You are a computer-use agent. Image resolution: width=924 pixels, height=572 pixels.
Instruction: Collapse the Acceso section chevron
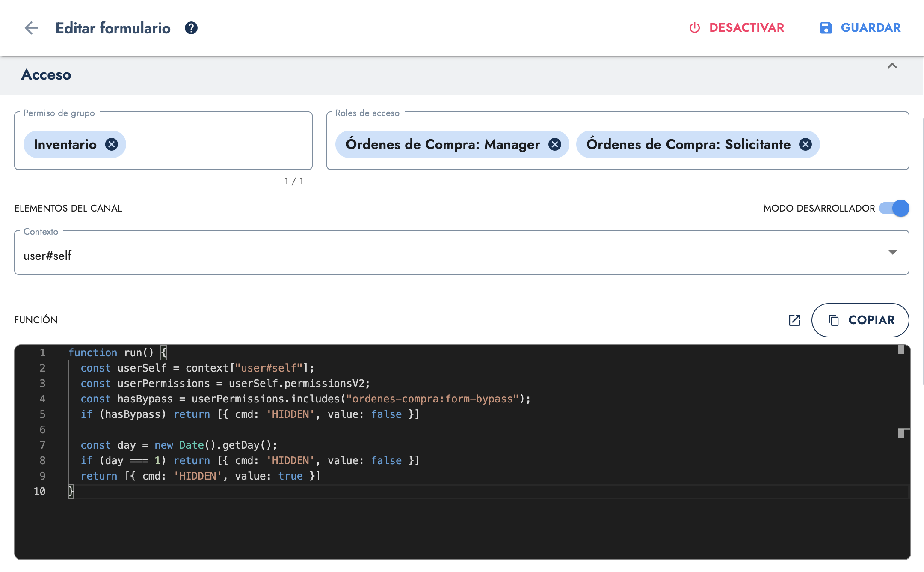pos(892,66)
